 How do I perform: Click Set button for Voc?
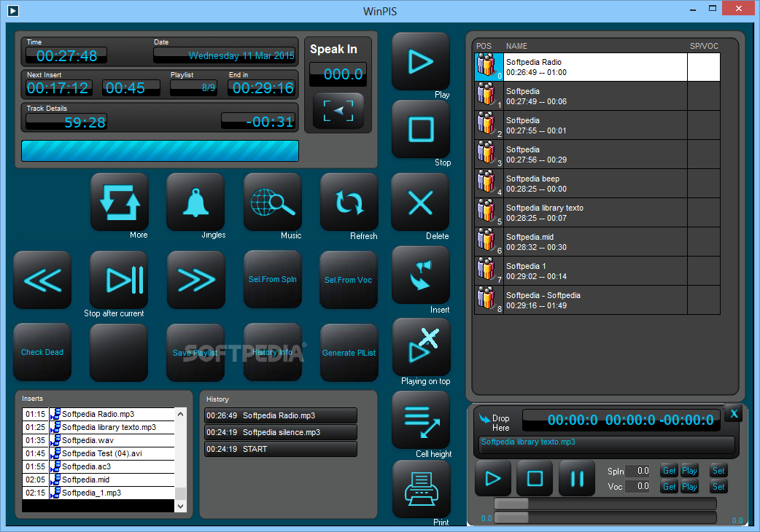point(718,487)
